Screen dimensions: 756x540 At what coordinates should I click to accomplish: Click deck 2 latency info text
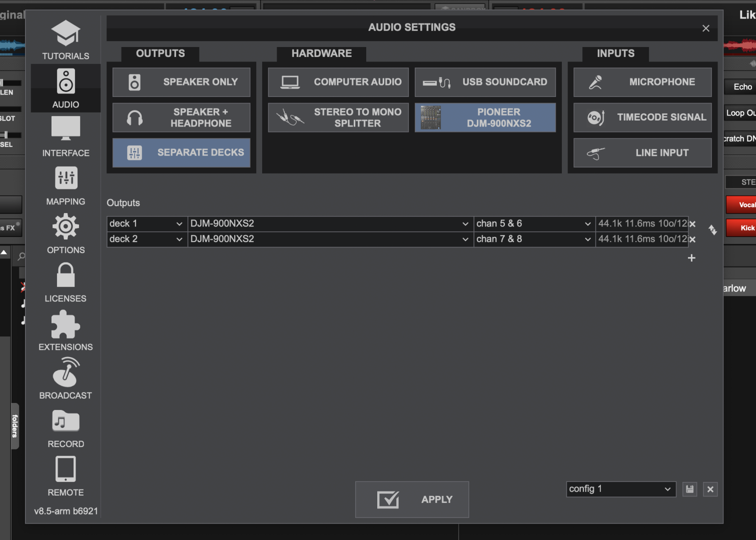(642, 239)
